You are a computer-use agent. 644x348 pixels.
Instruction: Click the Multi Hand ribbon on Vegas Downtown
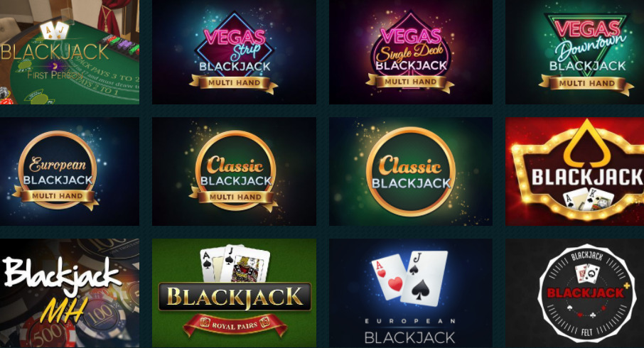[586, 83]
